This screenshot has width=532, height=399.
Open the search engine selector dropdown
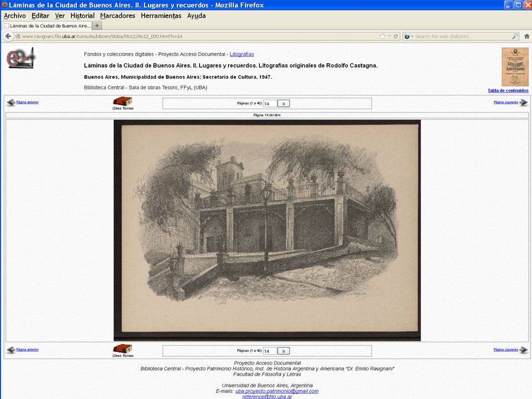click(x=408, y=37)
